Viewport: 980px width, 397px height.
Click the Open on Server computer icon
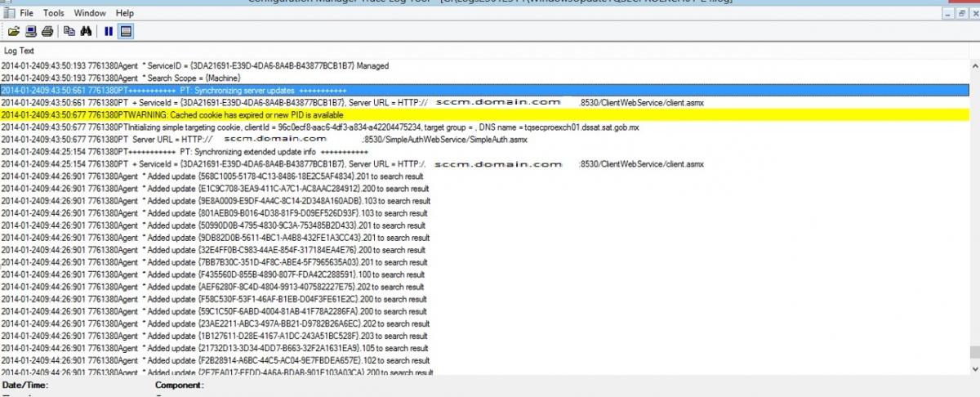pyautogui.click(x=31, y=32)
